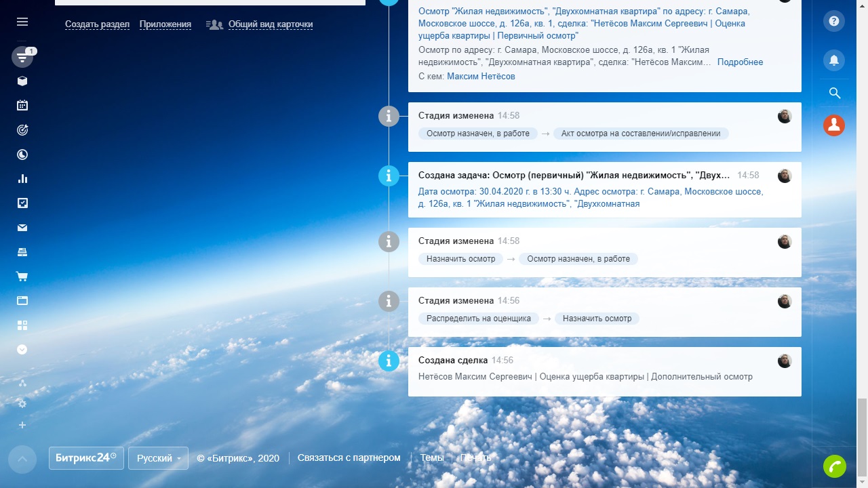The image size is (868, 488).
Task: Open the sitemap icon in the sidebar
Action: (x=22, y=384)
